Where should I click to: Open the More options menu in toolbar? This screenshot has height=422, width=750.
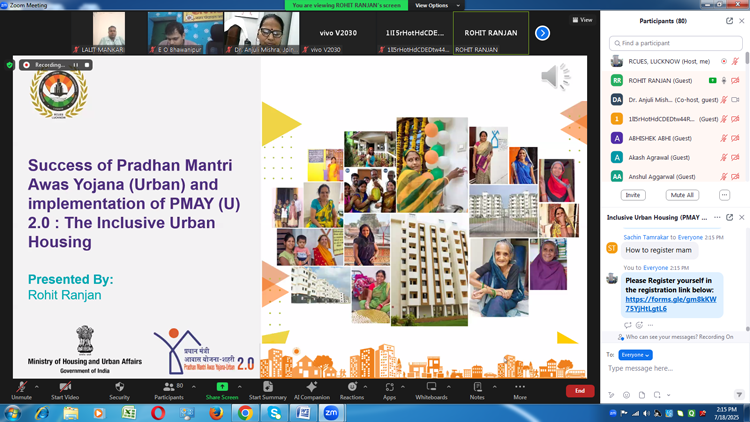[x=520, y=390]
